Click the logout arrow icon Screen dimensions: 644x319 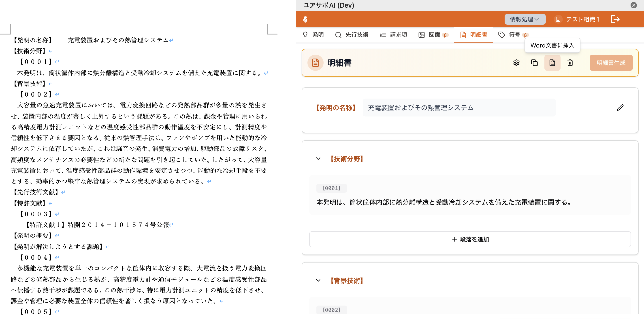pos(615,19)
